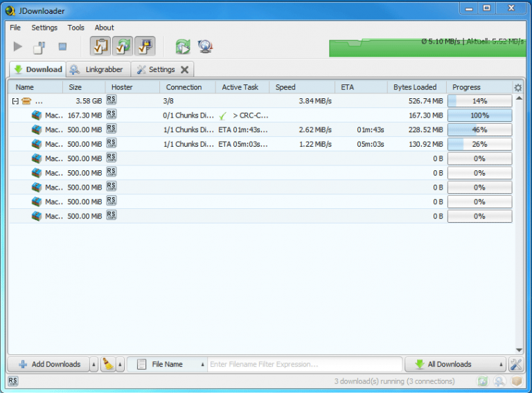The image size is (532, 393).
Task: Open the File menu
Action: click(x=15, y=28)
